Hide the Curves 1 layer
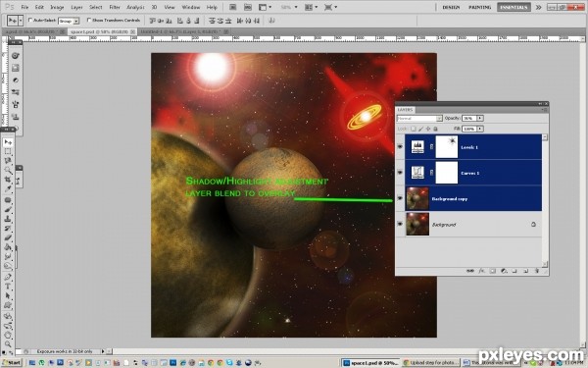This screenshot has width=588, height=368. click(400, 173)
